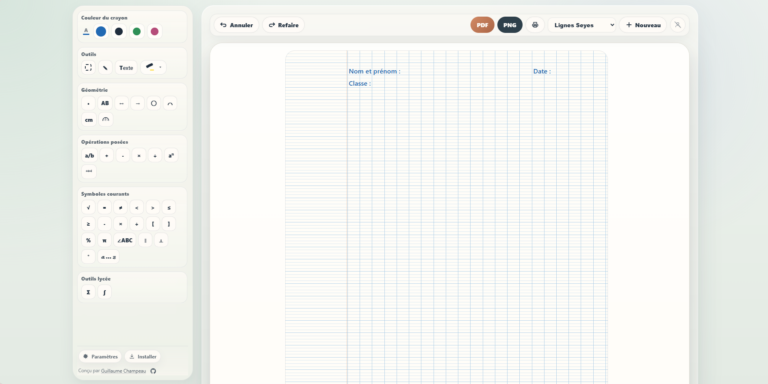Viewport: 768px width, 384px height.
Task: Click the underlined A color icon
Action: (86, 31)
